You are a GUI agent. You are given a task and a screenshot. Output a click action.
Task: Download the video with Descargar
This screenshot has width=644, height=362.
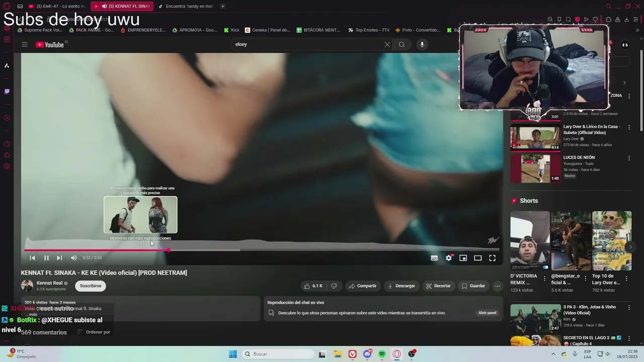tap(401, 286)
